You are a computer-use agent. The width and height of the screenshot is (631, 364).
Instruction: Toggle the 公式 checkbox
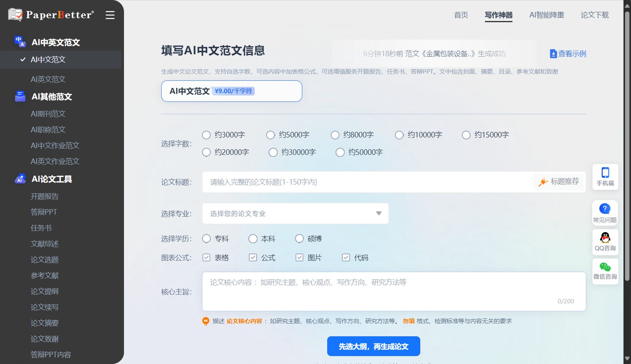[253, 257]
